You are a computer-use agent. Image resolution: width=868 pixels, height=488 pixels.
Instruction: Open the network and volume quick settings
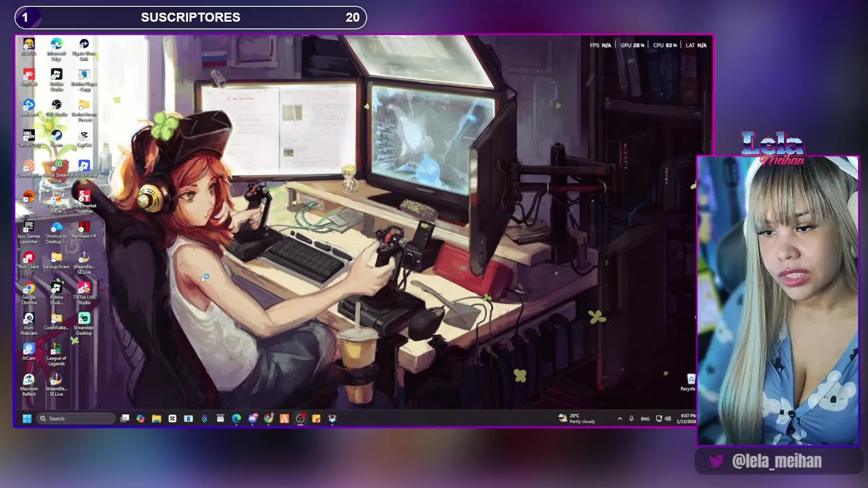663,419
